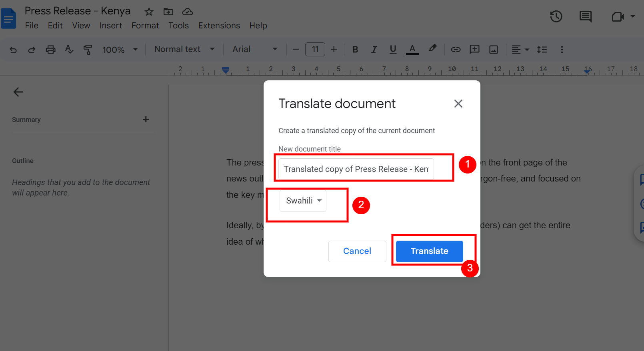Expand the Normal text style dropdown
Viewport: 644px width, 351px height.
(184, 49)
